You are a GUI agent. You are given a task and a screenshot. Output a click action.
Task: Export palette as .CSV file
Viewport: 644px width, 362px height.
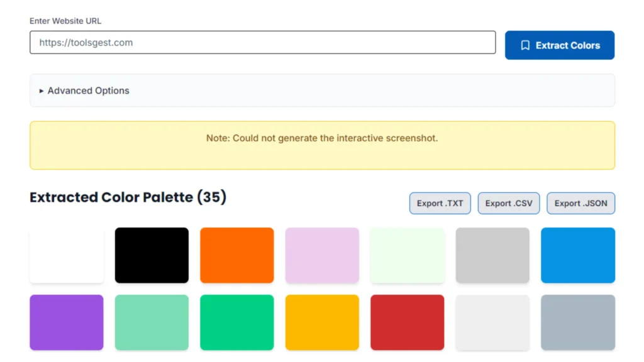508,203
